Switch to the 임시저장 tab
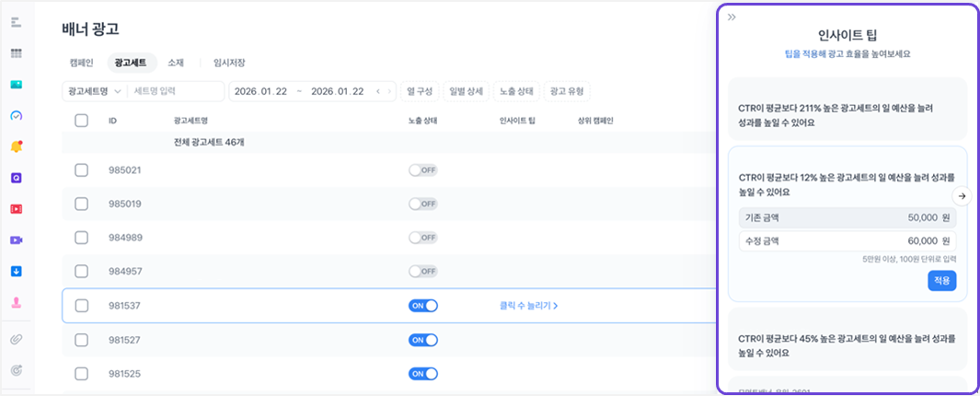This screenshot has height=396, width=980. pyautogui.click(x=229, y=63)
